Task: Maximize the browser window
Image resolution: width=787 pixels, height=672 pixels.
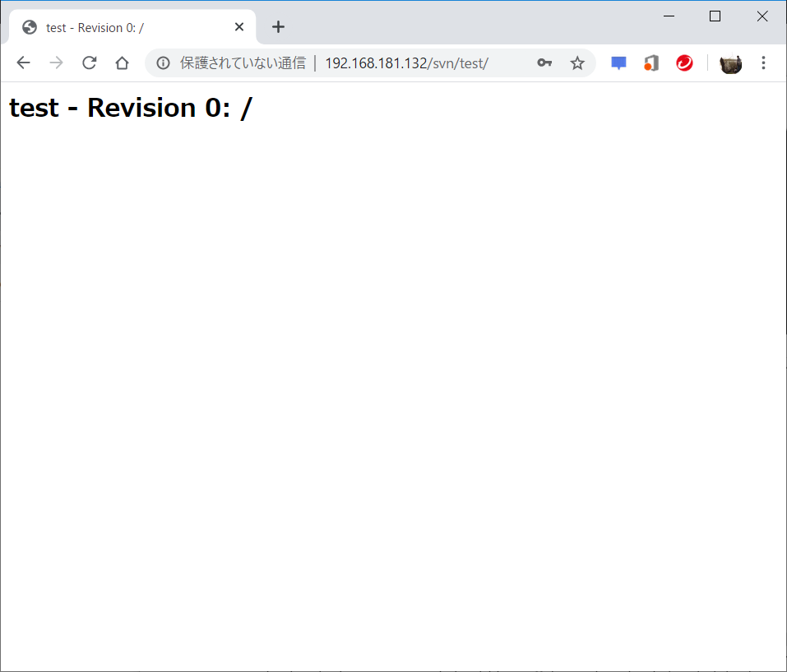Action: (715, 16)
